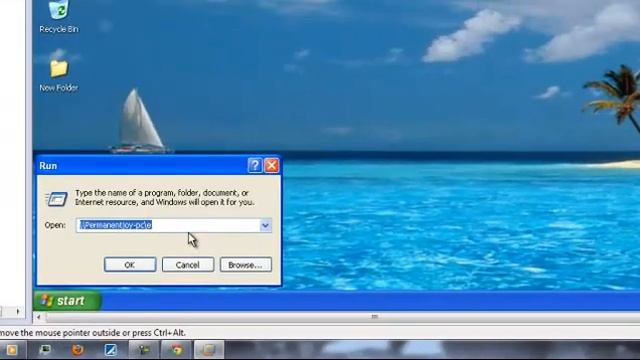Open the blue pen app taskbar icon
This screenshot has height=360, width=640.
(x=111, y=350)
